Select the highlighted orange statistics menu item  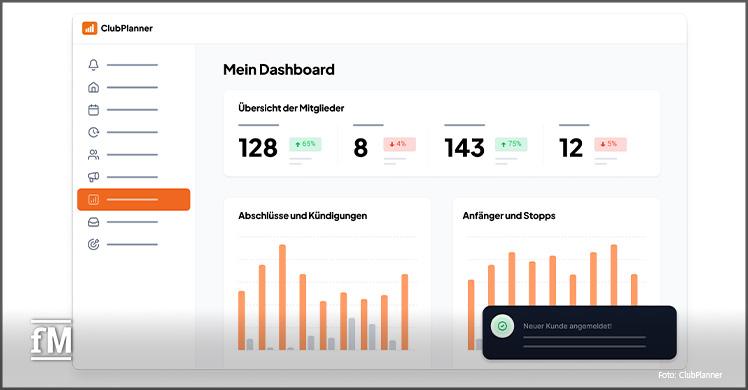[x=134, y=199]
